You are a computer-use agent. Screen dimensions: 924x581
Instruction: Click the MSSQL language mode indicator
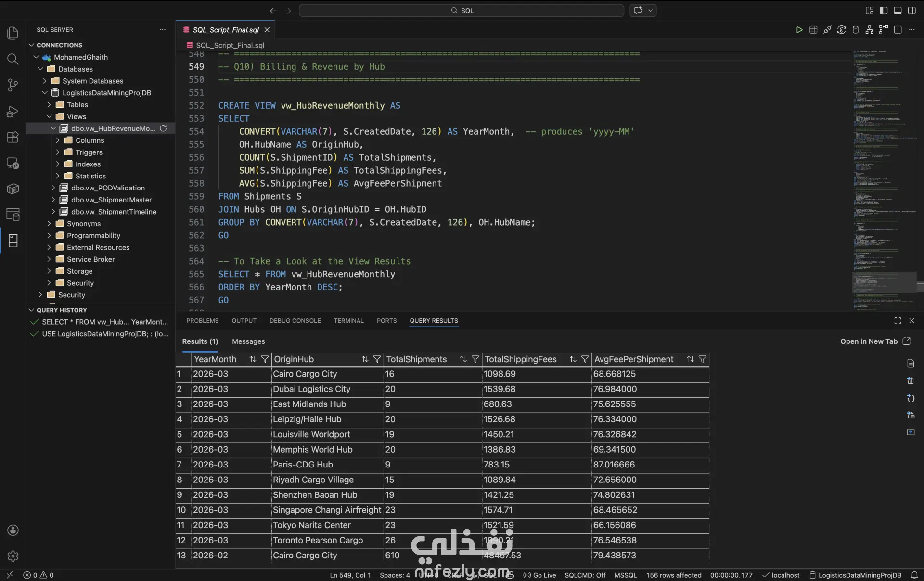click(x=626, y=575)
